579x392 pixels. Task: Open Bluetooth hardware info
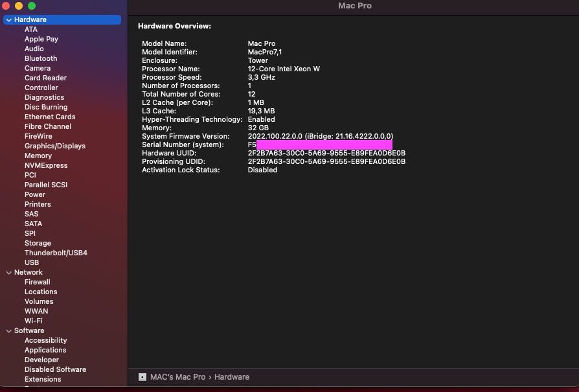click(x=41, y=58)
